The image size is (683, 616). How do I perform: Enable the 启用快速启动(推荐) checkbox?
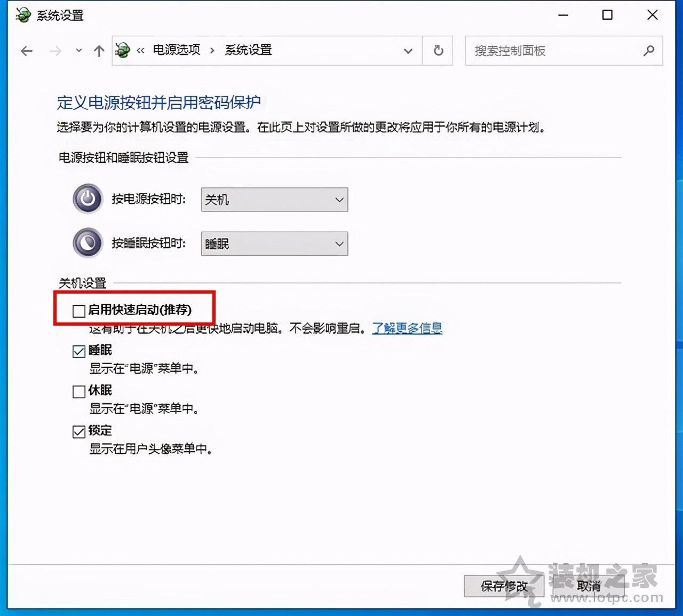click(78, 310)
